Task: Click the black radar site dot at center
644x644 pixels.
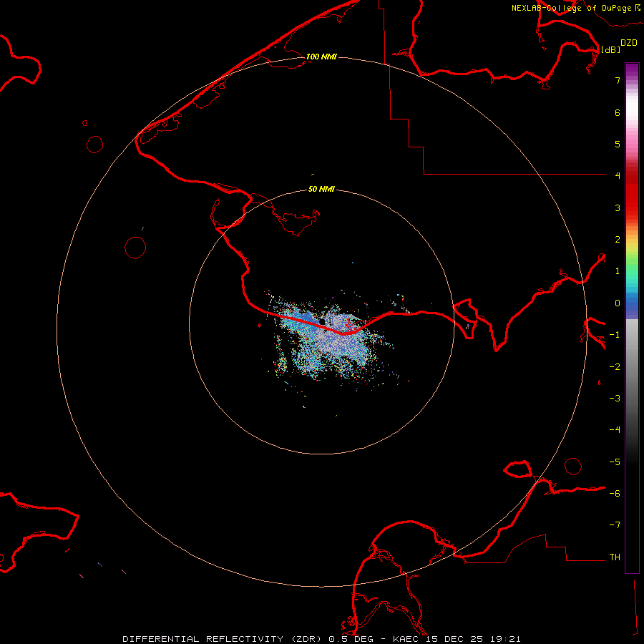Action: pyautogui.click(x=323, y=321)
